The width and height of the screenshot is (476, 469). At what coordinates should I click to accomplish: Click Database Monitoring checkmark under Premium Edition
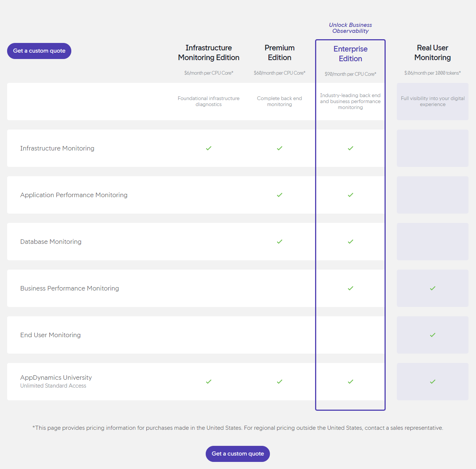click(280, 242)
